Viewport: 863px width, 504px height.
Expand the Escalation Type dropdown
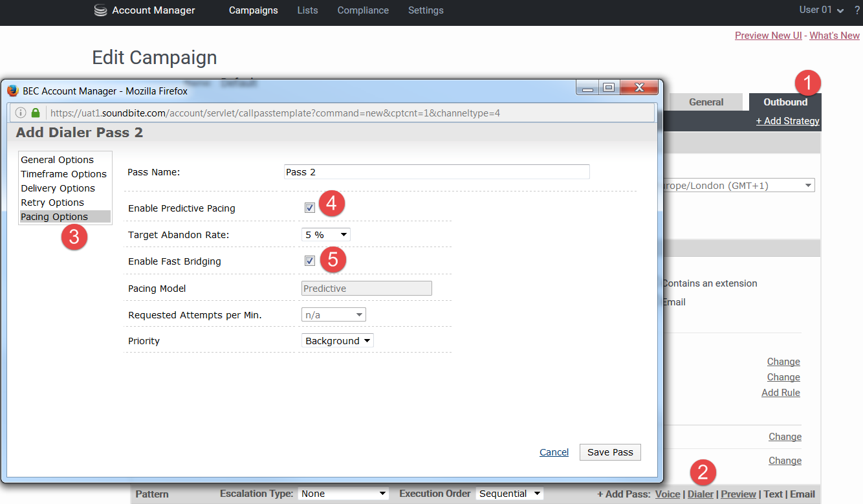click(x=343, y=494)
